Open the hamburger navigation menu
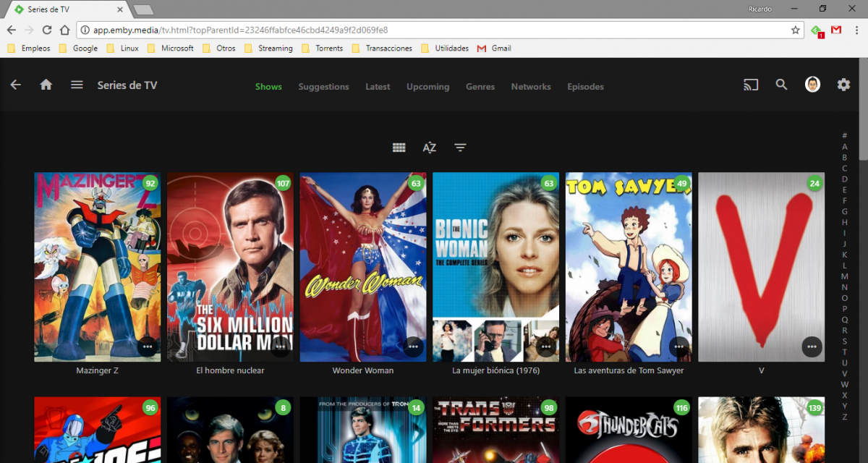Screen dimensions: 868x463 point(77,85)
